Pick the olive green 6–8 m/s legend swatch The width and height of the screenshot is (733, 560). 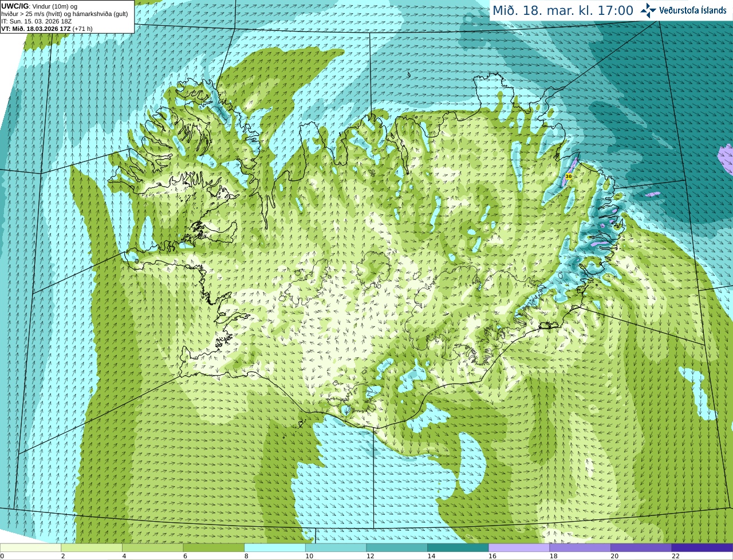click(x=214, y=548)
